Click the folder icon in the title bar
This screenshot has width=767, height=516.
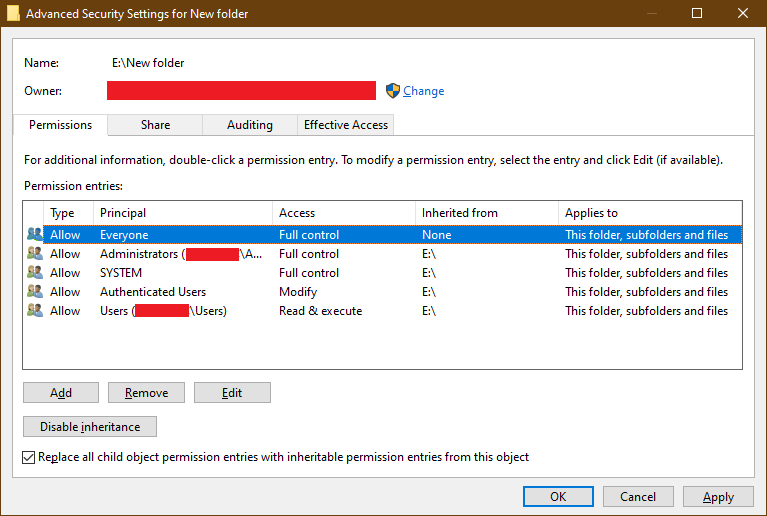coord(13,13)
